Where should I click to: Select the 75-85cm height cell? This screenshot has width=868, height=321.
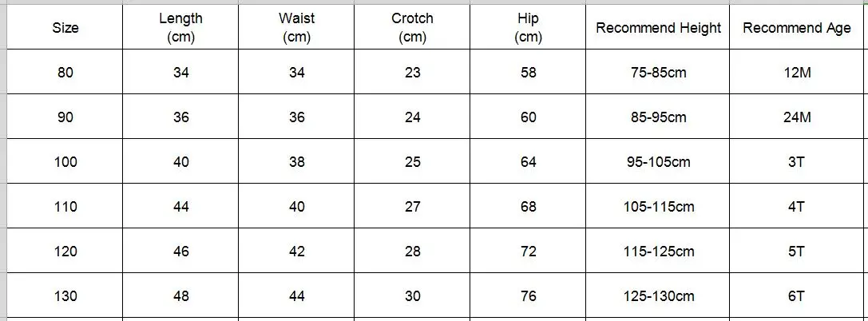click(x=658, y=72)
